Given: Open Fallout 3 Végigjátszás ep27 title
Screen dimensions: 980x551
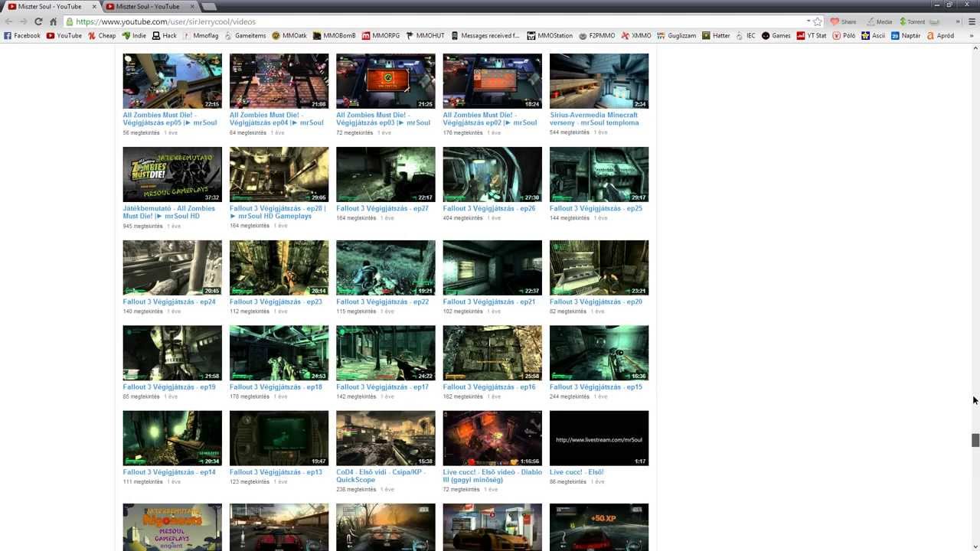Looking at the screenshot, I should [x=382, y=208].
